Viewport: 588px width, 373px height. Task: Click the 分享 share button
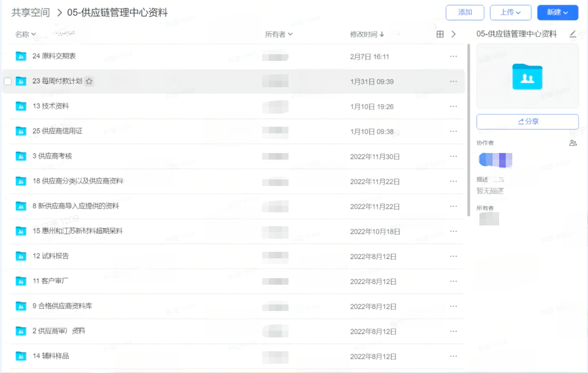(527, 122)
